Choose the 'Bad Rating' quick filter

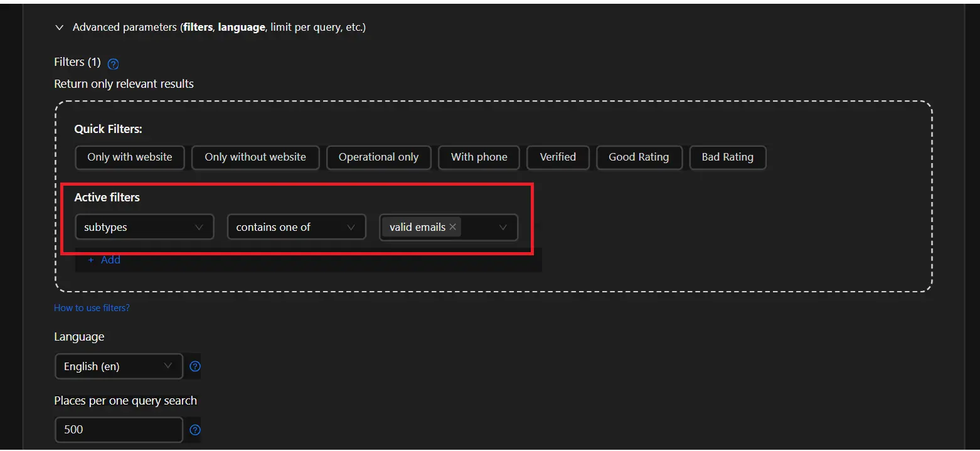coord(727,157)
